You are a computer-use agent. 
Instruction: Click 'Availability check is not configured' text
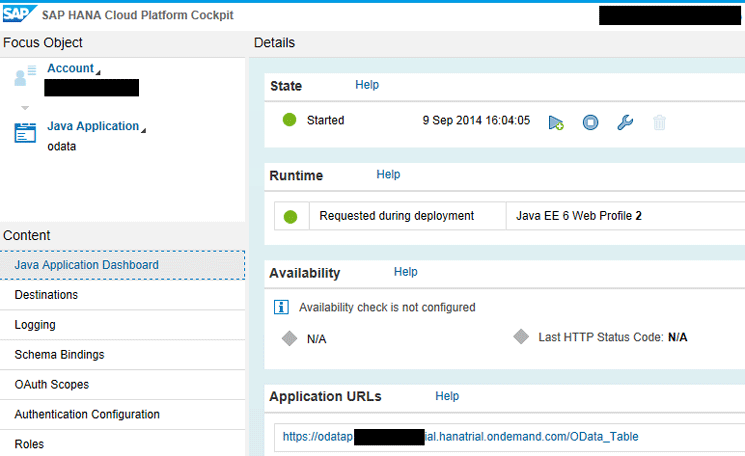pyautogui.click(x=387, y=308)
